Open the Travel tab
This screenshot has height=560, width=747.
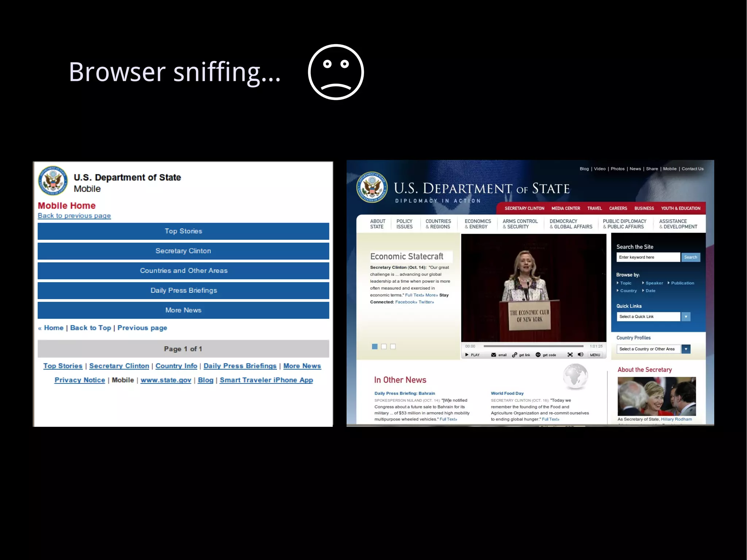point(595,208)
